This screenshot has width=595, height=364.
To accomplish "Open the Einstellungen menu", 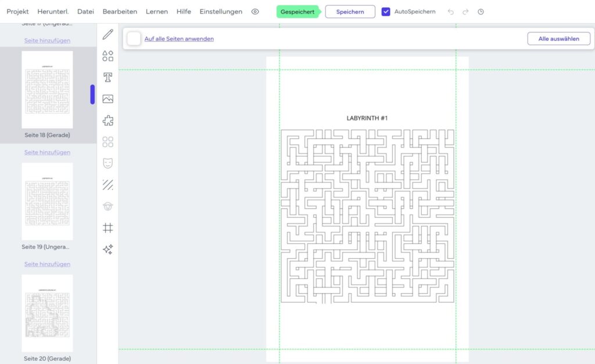I will click(221, 12).
